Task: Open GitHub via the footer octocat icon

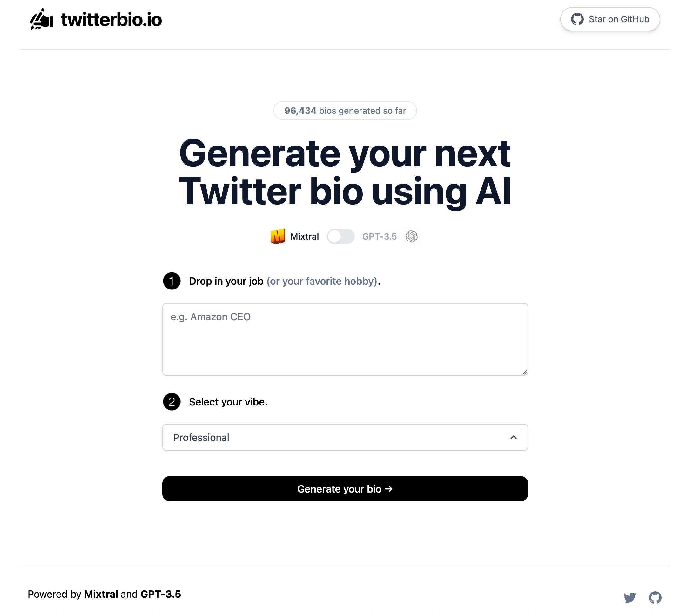Action: click(656, 597)
